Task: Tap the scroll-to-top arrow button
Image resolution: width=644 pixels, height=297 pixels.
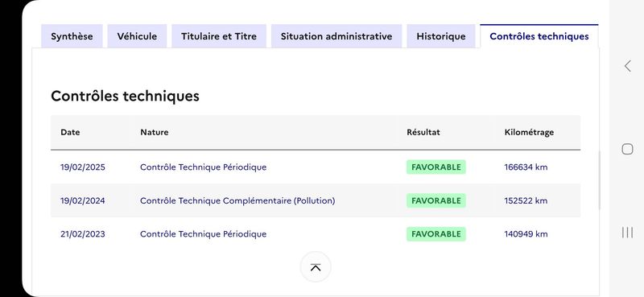Action: click(x=316, y=267)
